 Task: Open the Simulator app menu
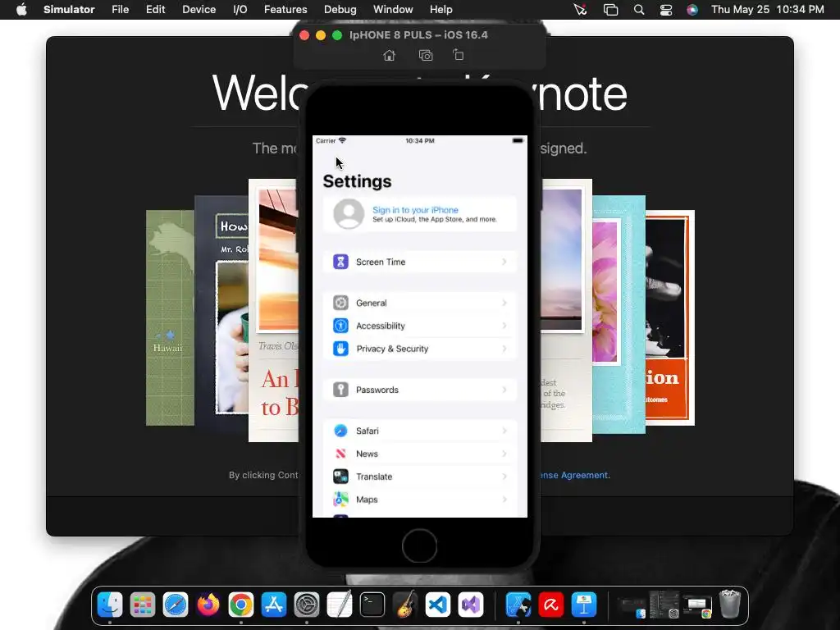[x=69, y=10]
